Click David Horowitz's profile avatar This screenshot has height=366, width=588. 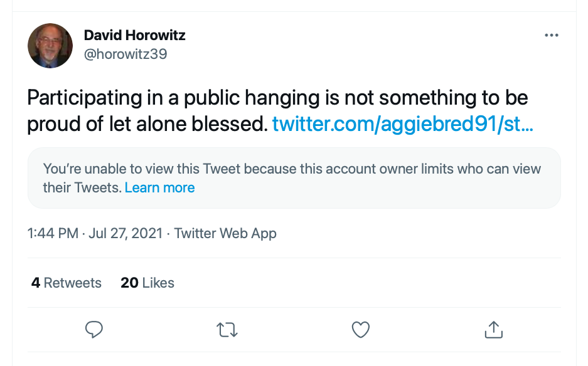50,45
